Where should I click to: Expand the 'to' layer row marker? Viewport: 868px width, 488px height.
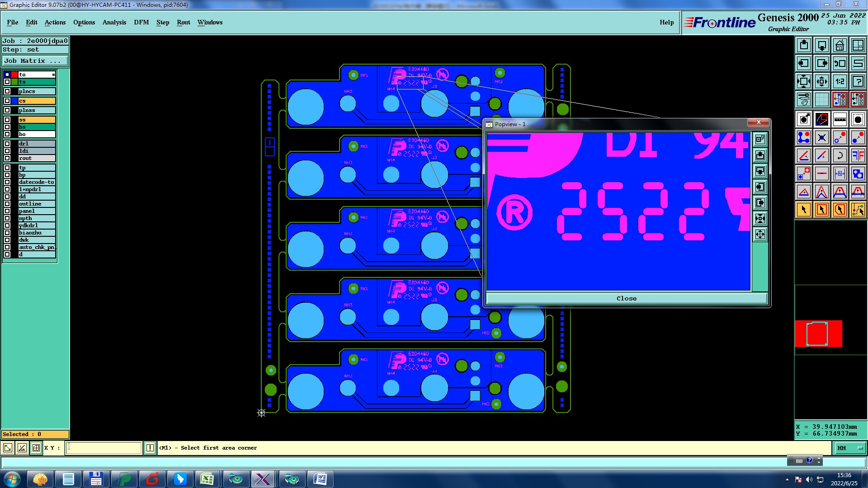[53, 75]
